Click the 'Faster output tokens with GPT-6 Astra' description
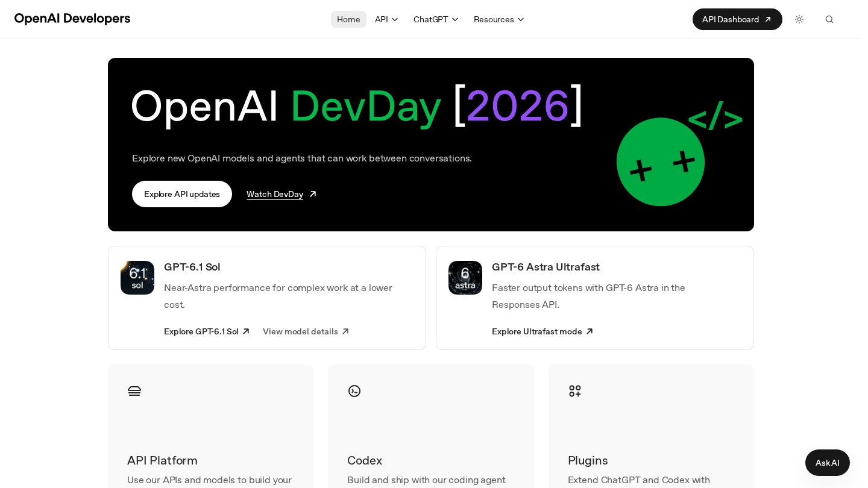The height and width of the screenshot is (488, 868). click(588, 296)
